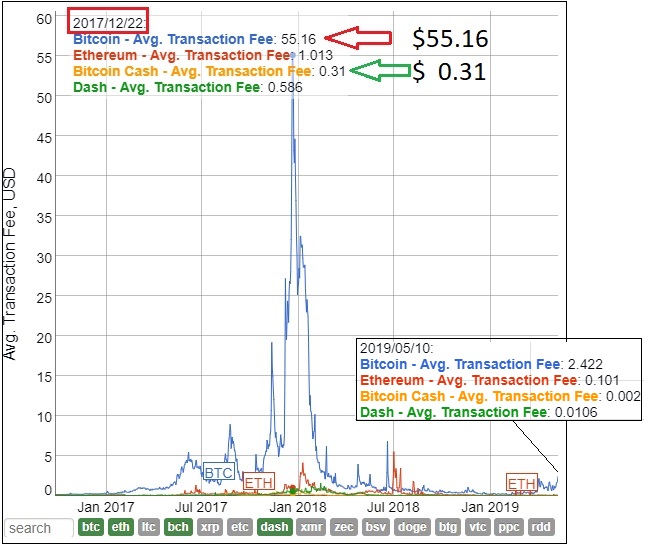
Task: Click Ethereum Avg. Transaction Fee 1.013 legend
Action: 203,55
